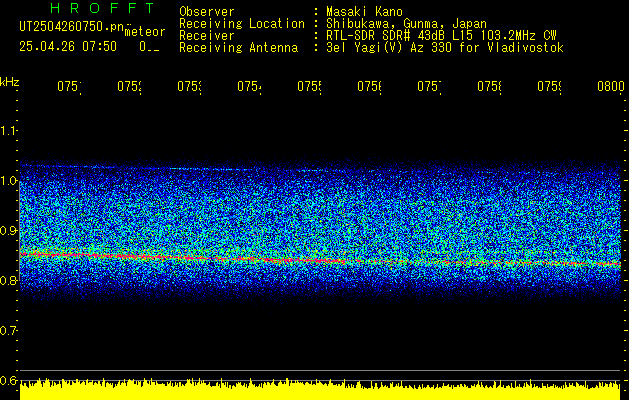Click the date 25.04.26 07:50 text
This screenshot has height=400, width=629.
[x=68, y=47]
